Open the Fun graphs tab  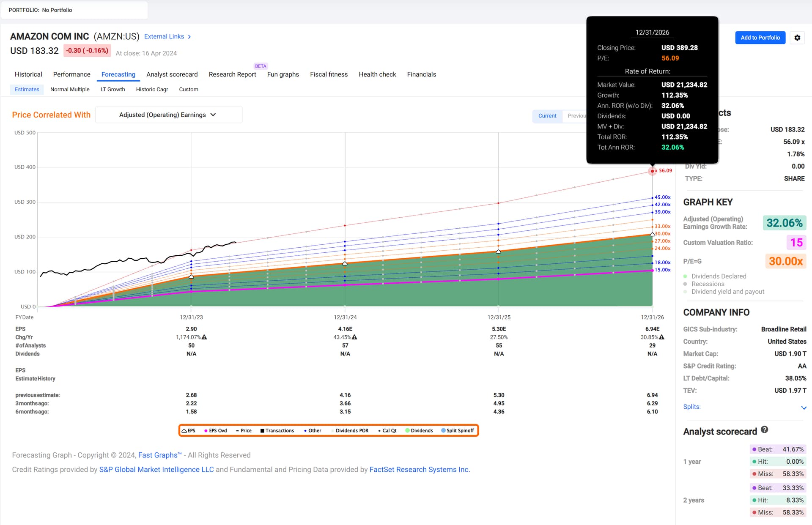point(283,74)
